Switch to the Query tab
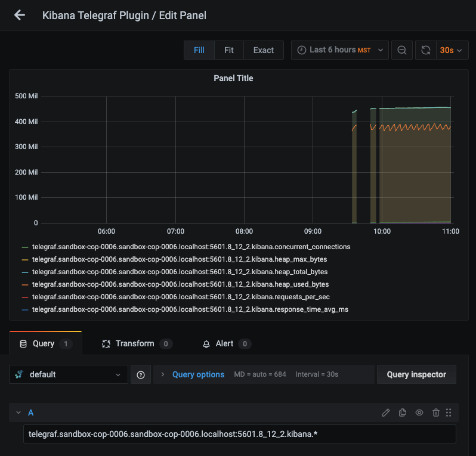This screenshot has width=476, height=456. click(45, 343)
